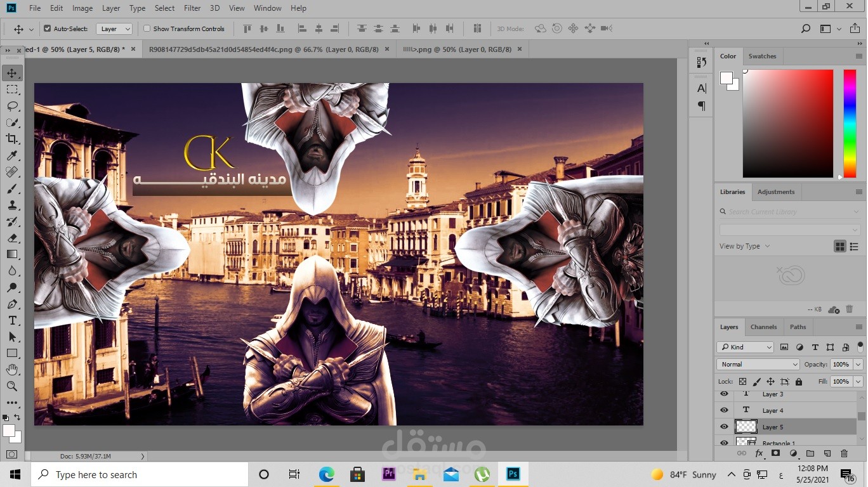
Task: Activate the Eraser tool
Action: (x=12, y=238)
